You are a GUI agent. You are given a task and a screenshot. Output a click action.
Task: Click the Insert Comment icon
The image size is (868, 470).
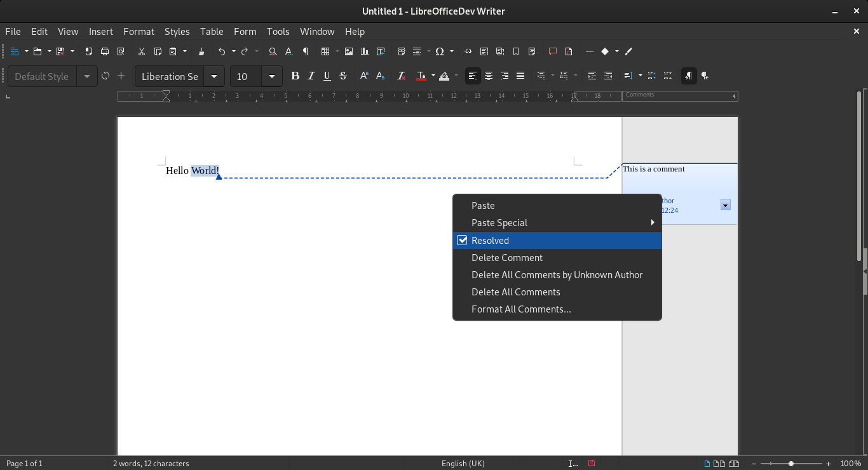click(552, 51)
